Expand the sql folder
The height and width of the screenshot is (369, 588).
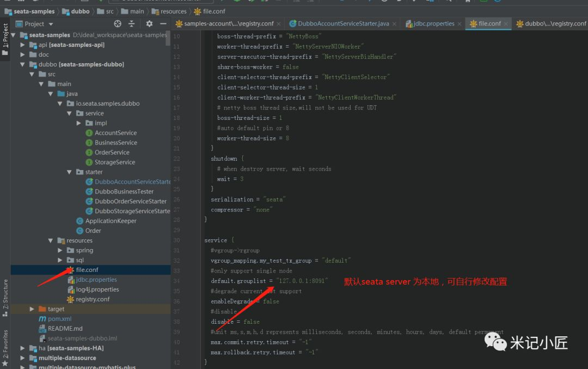[60, 260]
